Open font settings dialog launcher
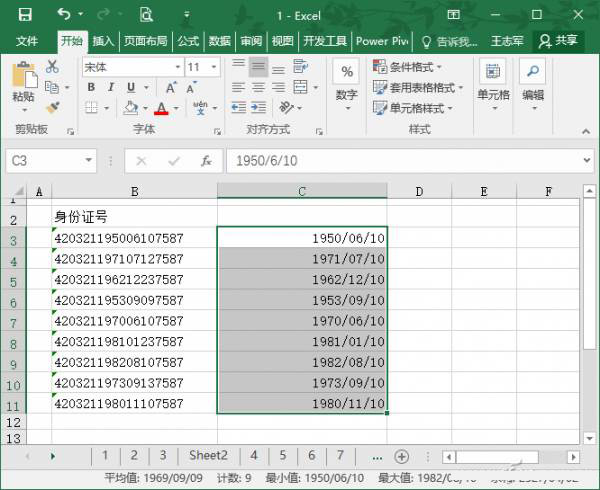This screenshot has height=490, width=600. tap(217, 132)
